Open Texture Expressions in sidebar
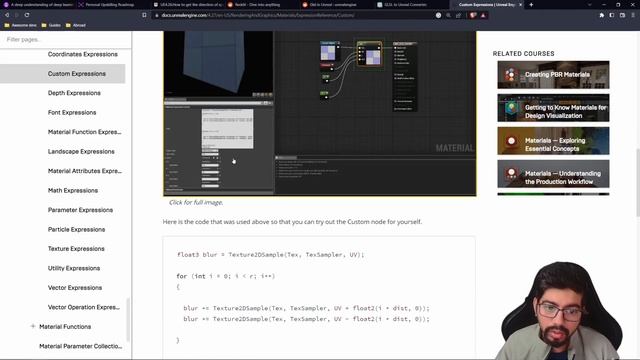 pos(76,249)
